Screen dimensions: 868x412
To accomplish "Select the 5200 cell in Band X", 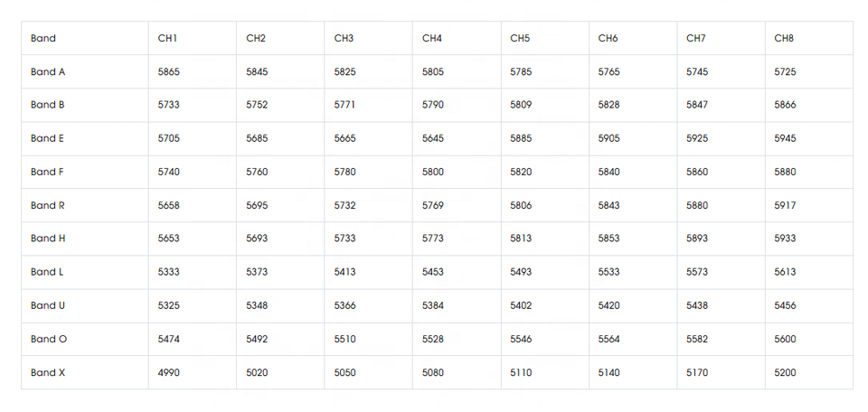I will (x=786, y=372).
